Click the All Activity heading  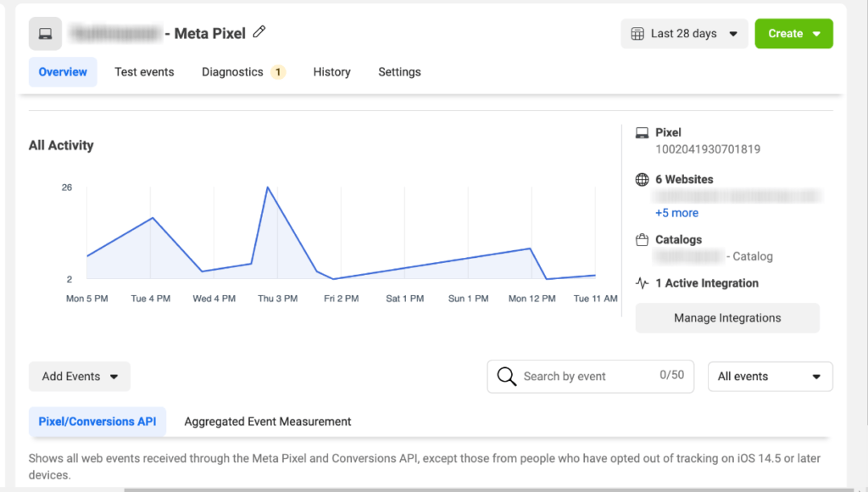tap(61, 146)
